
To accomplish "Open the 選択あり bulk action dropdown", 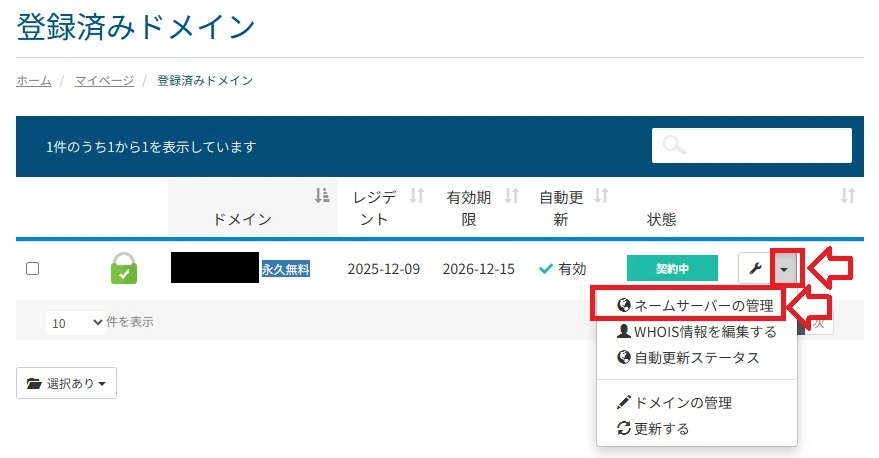I will pyautogui.click(x=66, y=383).
